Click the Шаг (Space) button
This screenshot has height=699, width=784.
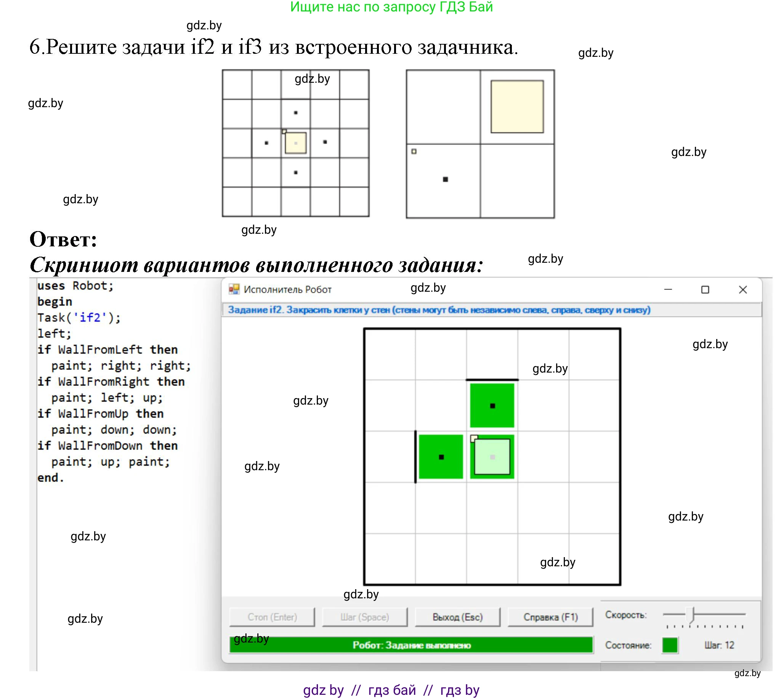[364, 617]
